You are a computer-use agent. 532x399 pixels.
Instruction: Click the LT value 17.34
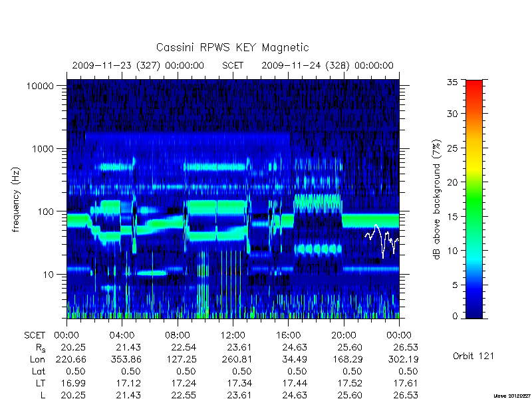239,383
